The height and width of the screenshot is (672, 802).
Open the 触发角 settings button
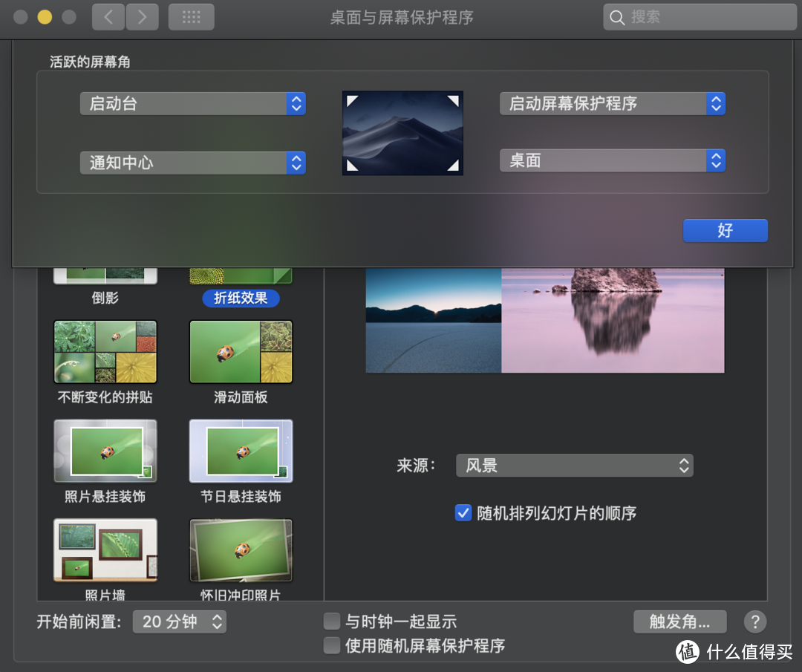(x=679, y=622)
